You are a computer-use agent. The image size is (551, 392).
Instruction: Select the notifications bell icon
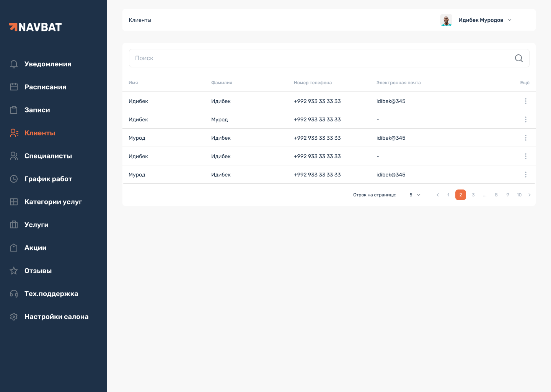coord(14,64)
